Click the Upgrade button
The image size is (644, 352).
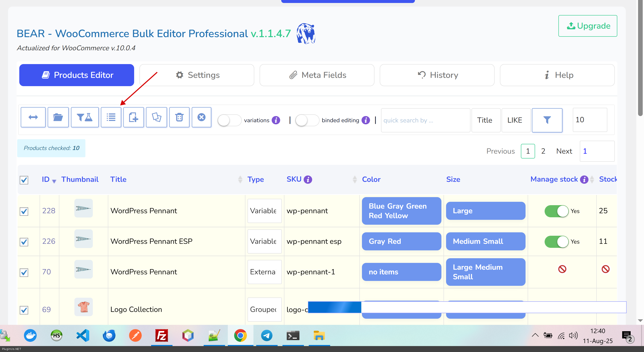[x=587, y=26]
